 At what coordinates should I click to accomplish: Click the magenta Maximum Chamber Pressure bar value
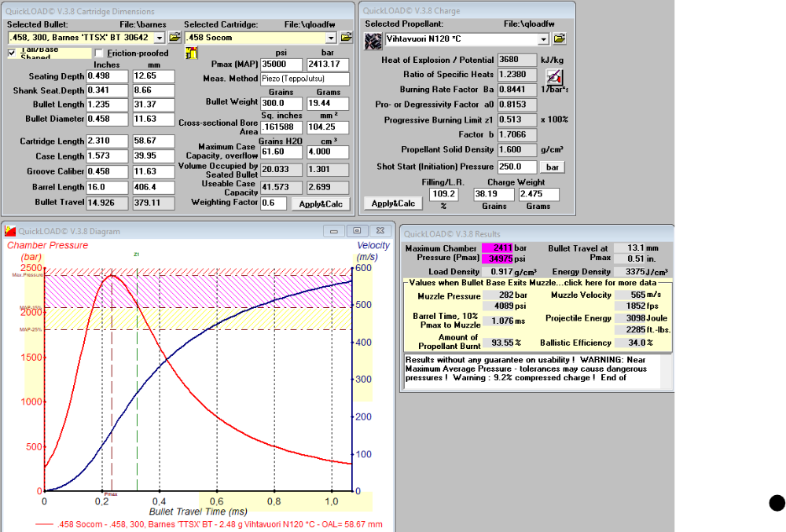point(498,248)
